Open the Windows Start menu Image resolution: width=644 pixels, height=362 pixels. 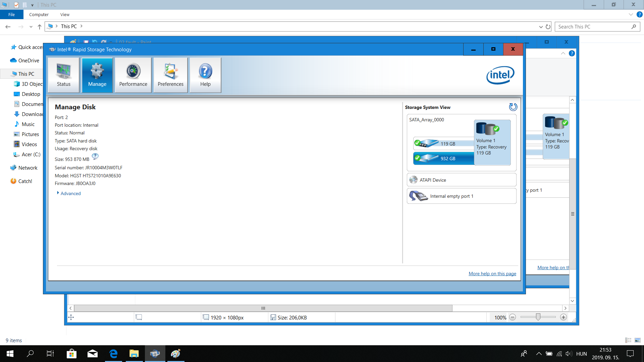(10, 354)
